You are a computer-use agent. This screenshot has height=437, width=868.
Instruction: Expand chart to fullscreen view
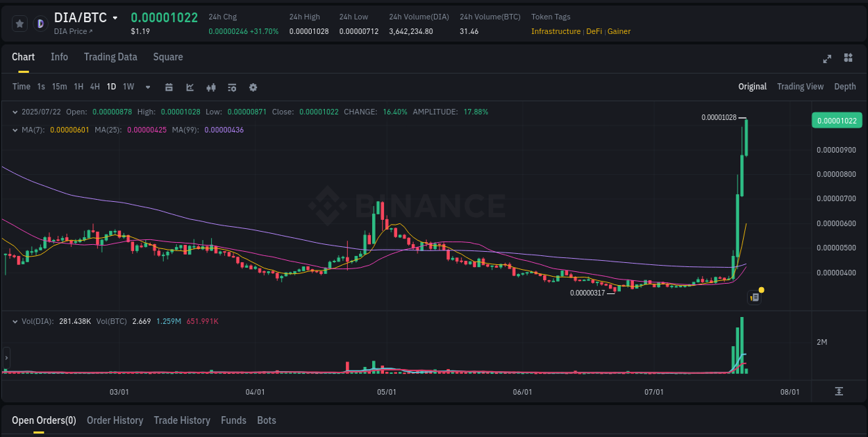point(827,59)
